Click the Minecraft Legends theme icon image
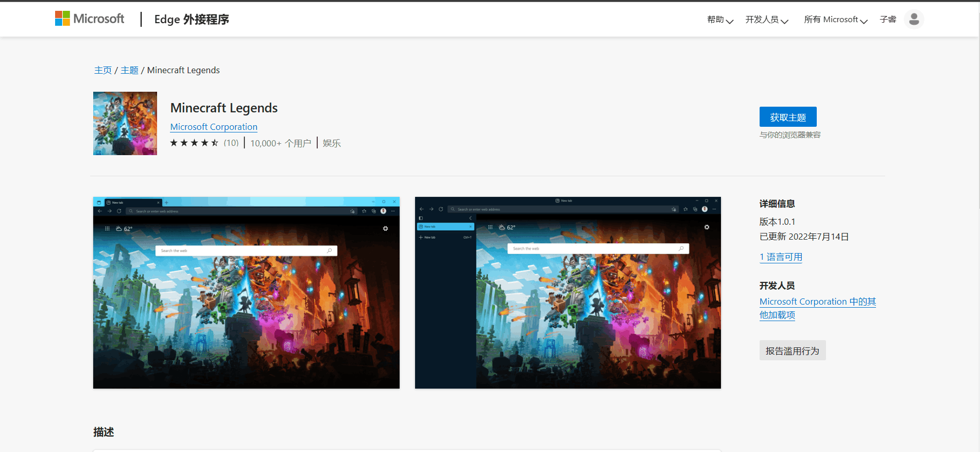 pos(125,123)
